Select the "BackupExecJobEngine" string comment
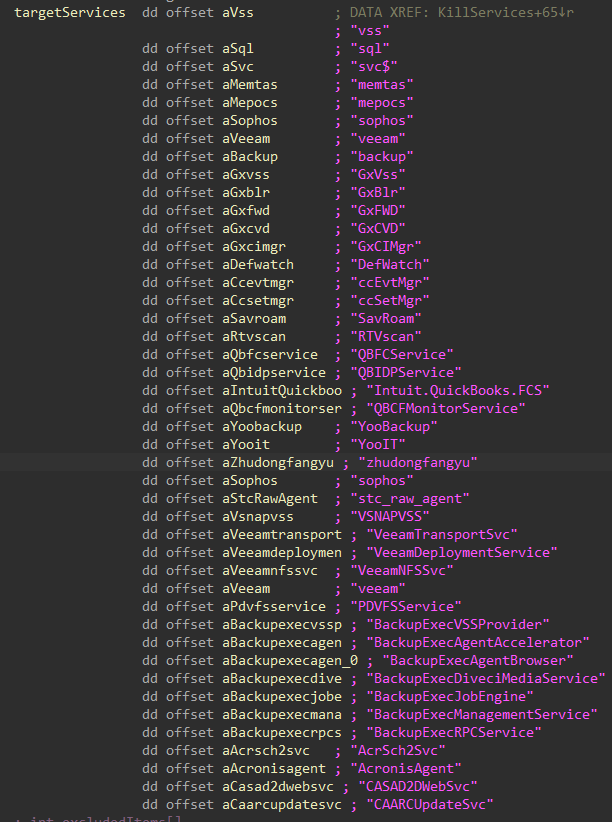The image size is (612, 822). tap(450, 697)
